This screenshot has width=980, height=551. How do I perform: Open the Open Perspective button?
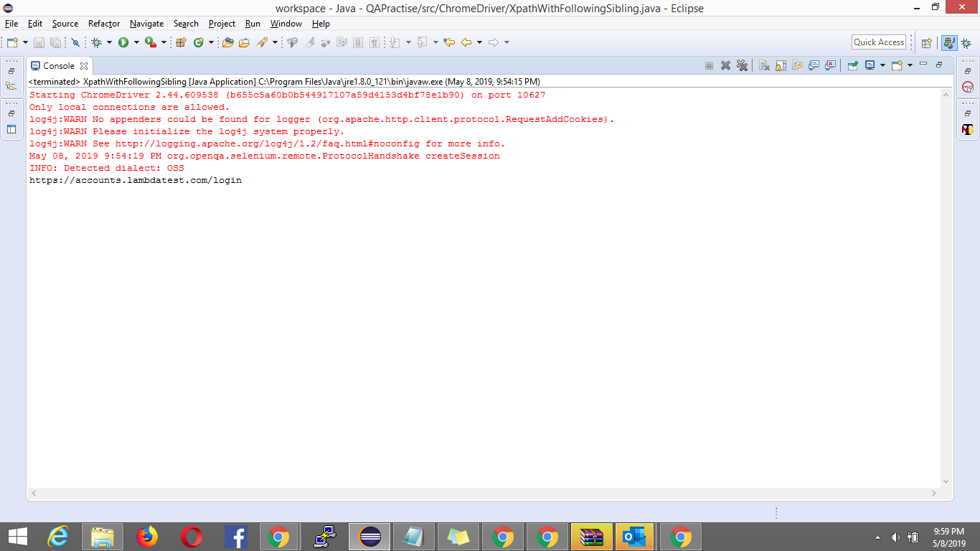(x=926, y=42)
